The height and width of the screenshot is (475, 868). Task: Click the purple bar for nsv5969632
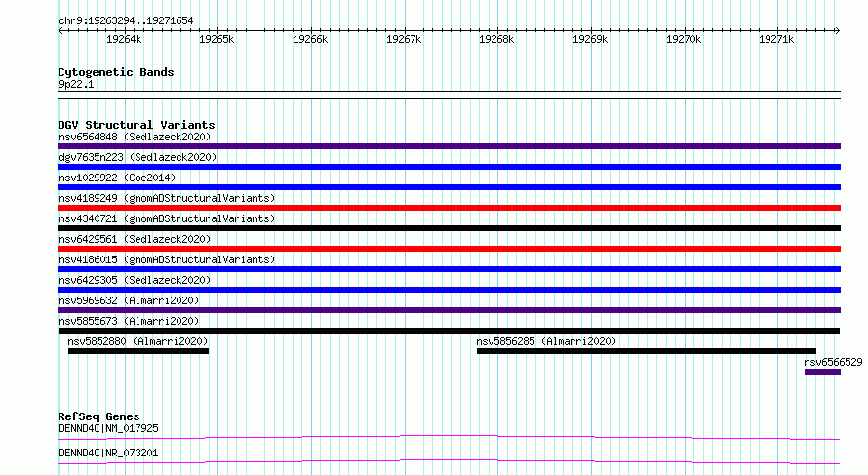(x=449, y=310)
